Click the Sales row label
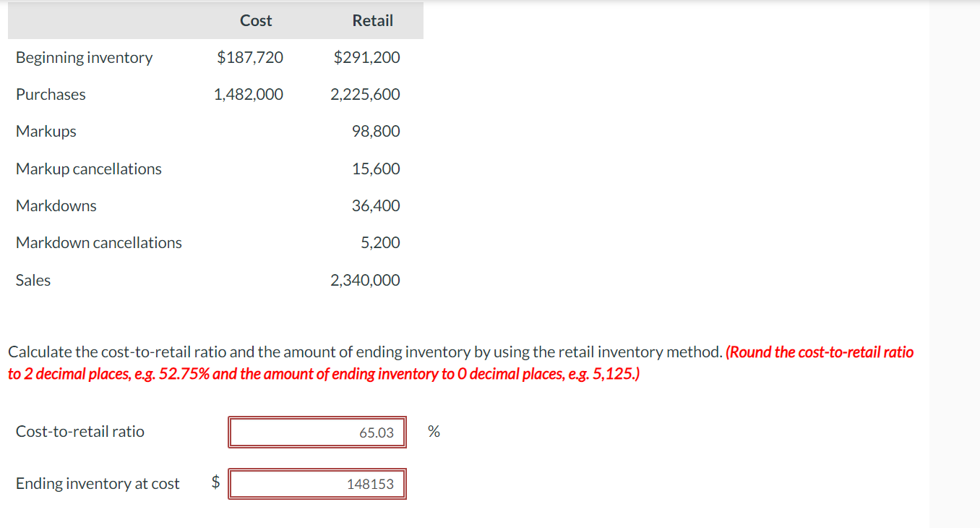The image size is (980, 528). pos(33,280)
